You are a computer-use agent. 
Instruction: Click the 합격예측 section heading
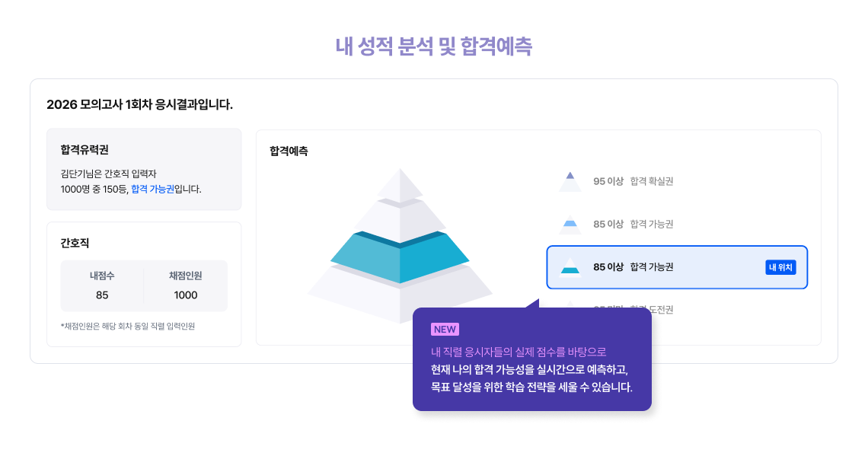289,151
